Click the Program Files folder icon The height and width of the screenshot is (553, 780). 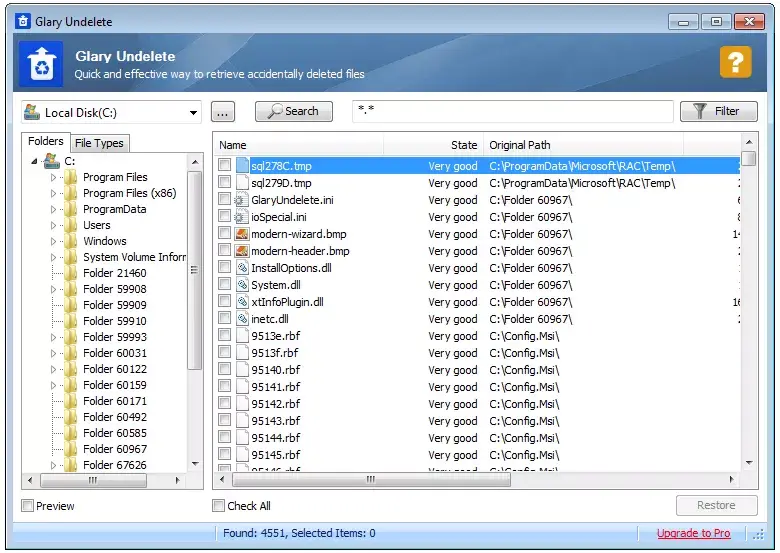pyautogui.click(x=70, y=177)
